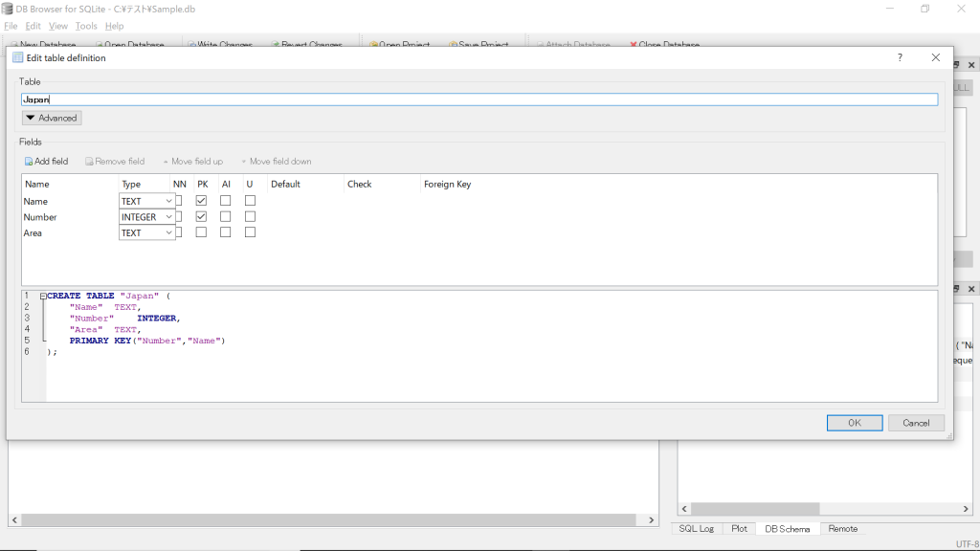Image resolution: width=980 pixels, height=551 pixels.
Task: Switch to the Remote tab
Action: point(842,528)
